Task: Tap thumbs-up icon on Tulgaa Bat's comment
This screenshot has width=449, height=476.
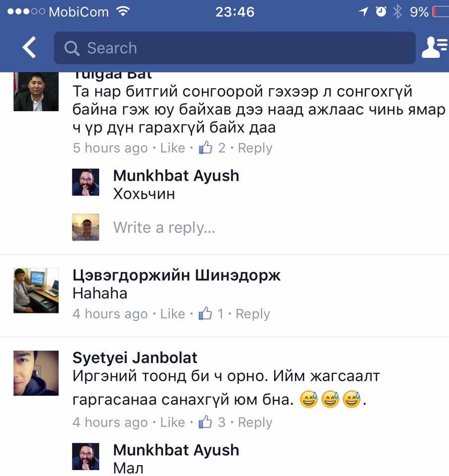Action: (205, 148)
